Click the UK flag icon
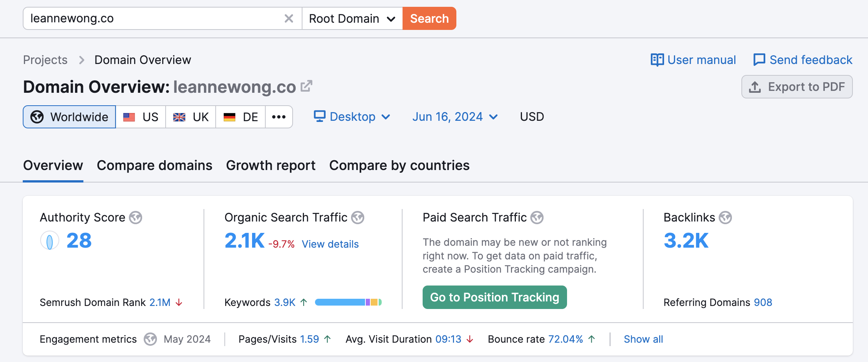The width and height of the screenshot is (868, 362). click(179, 117)
